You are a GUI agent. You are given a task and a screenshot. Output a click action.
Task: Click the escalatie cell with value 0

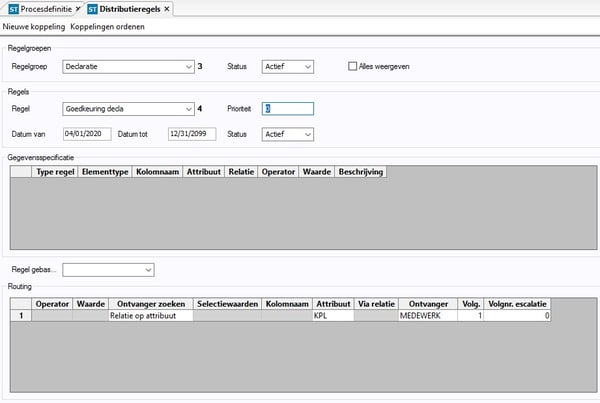click(x=517, y=315)
